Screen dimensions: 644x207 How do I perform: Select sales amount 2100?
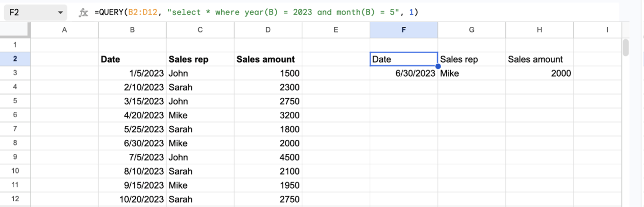(268, 171)
